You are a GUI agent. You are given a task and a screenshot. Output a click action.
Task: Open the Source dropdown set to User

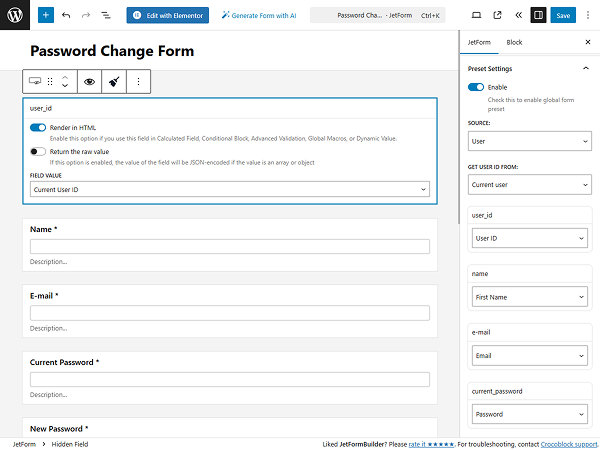coord(529,142)
